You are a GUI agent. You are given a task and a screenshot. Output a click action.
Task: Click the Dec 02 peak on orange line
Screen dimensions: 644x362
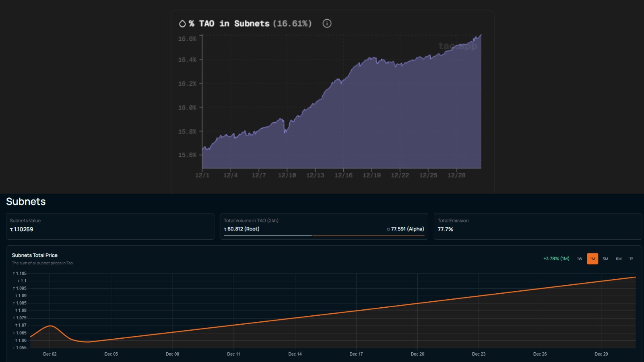click(50, 326)
